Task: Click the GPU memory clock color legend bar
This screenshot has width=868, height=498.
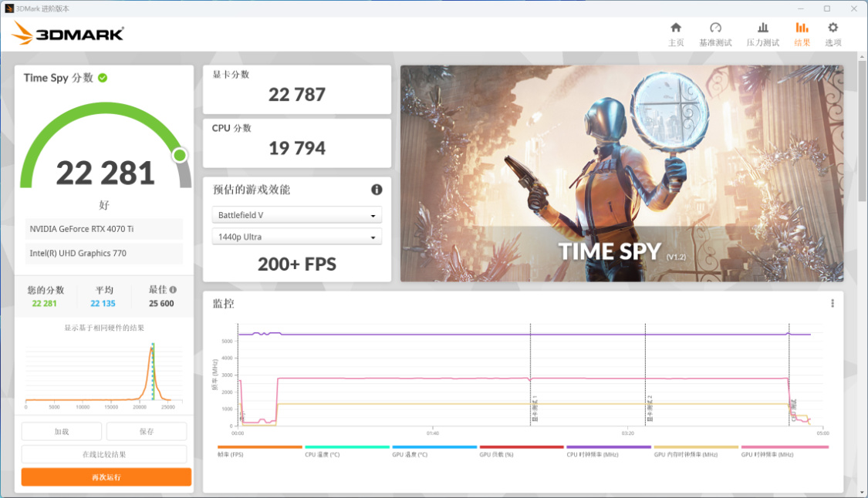Action: (696, 447)
